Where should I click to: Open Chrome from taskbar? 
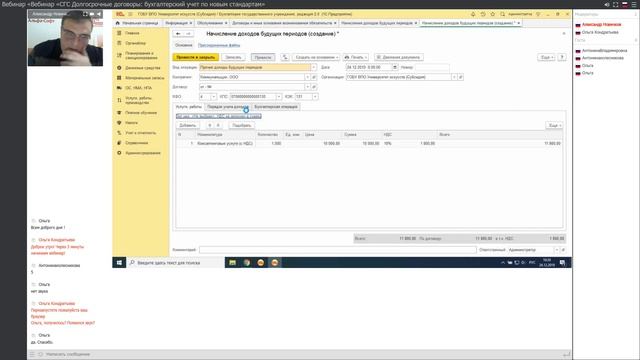tap(247, 263)
